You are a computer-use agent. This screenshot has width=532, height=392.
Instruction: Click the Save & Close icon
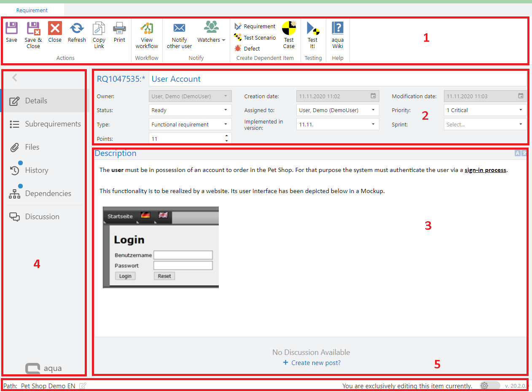[33, 29]
